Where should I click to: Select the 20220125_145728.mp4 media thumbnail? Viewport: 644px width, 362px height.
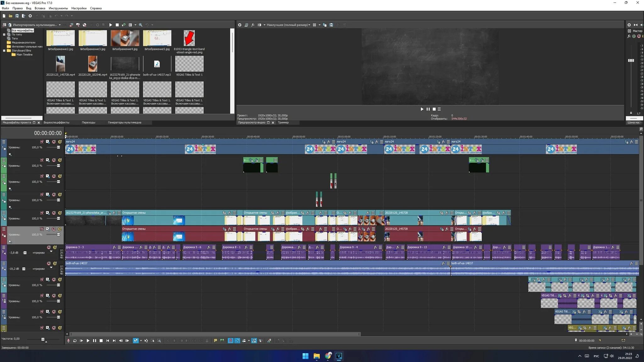pyautogui.click(x=60, y=64)
